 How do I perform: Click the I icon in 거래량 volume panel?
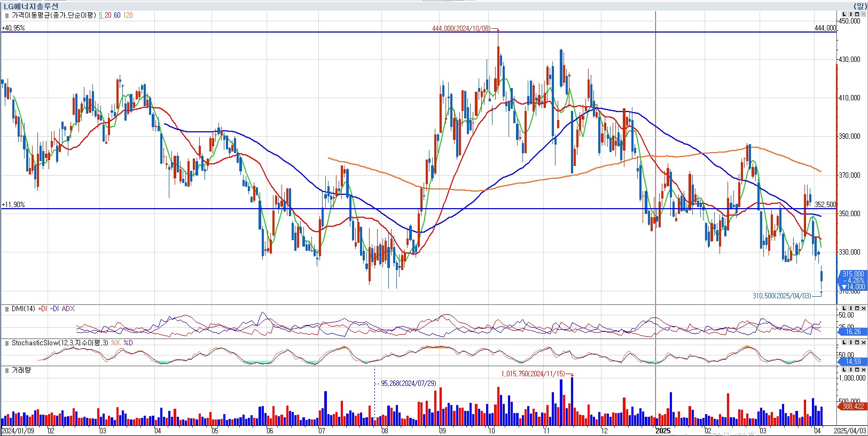851,369
